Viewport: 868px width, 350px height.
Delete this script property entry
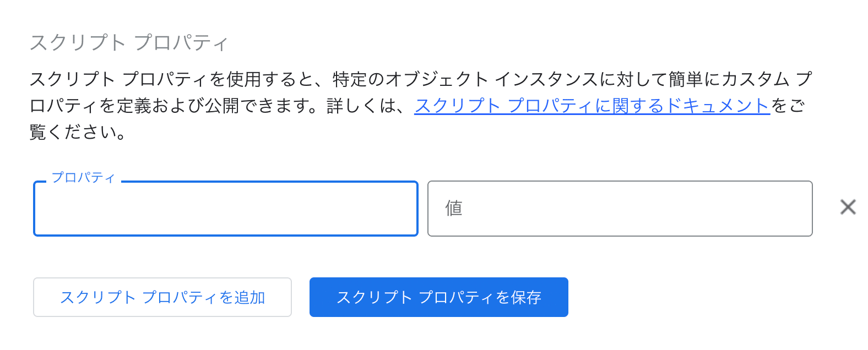848,207
